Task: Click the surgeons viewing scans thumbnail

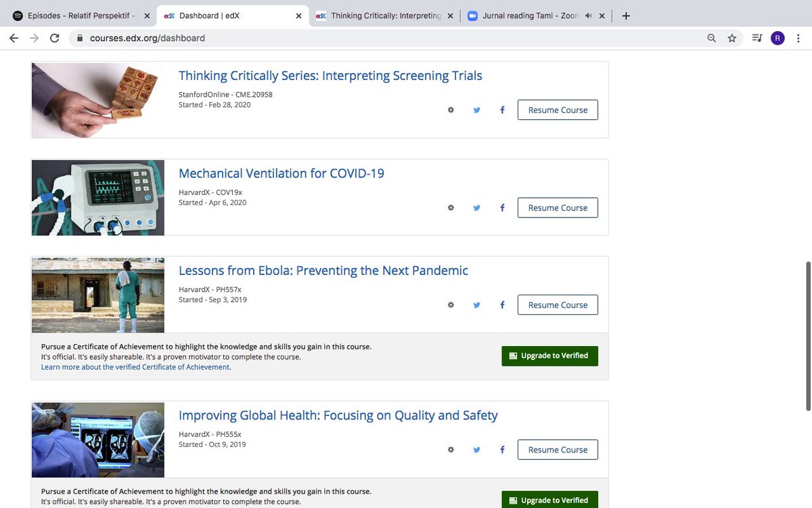Action: (x=98, y=440)
